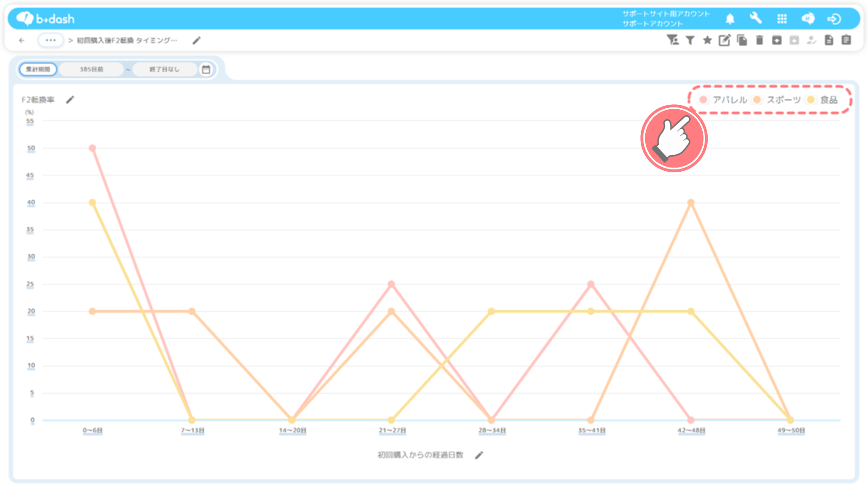This screenshot has width=868, height=488.
Task: Click the 49~50日 axis label
Action: pos(791,431)
